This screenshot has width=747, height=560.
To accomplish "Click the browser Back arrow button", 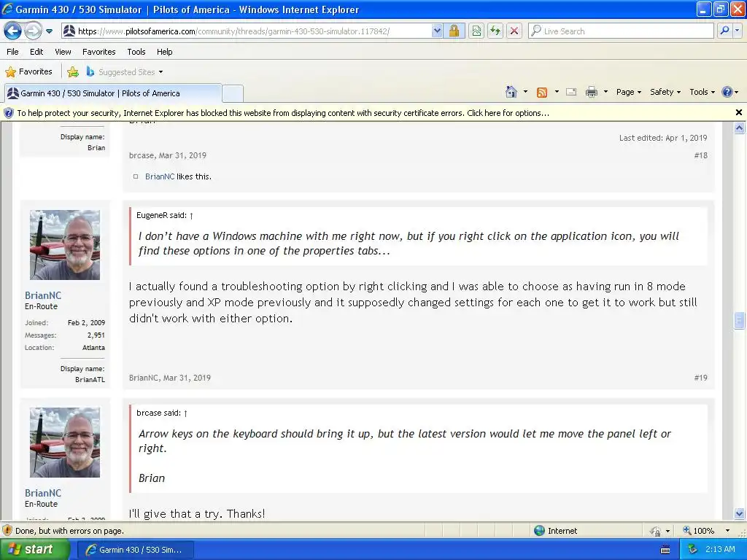I will pyautogui.click(x=12, y=31).
